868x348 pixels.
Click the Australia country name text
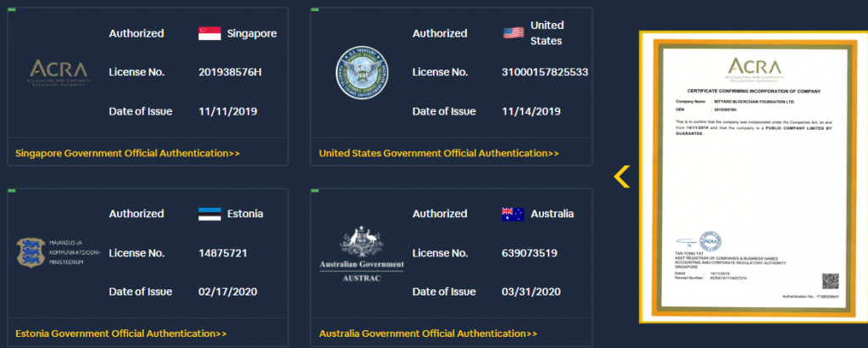pyautogui.click(x=553, y=214)
